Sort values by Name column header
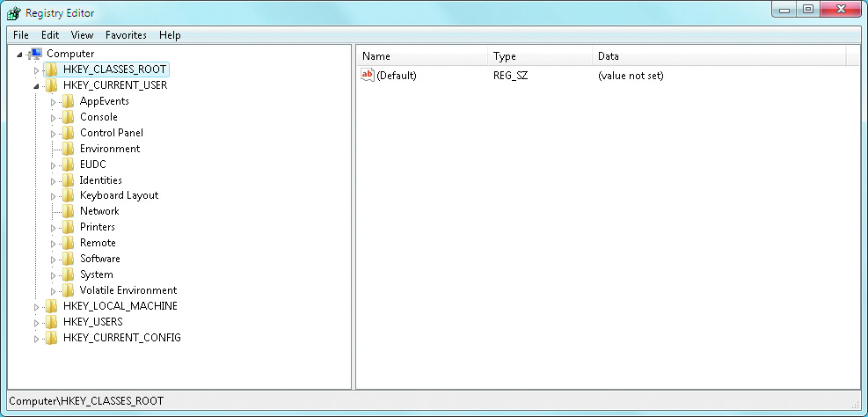The height and width of the screenshot is (417, 868). (x=422, y=56)
